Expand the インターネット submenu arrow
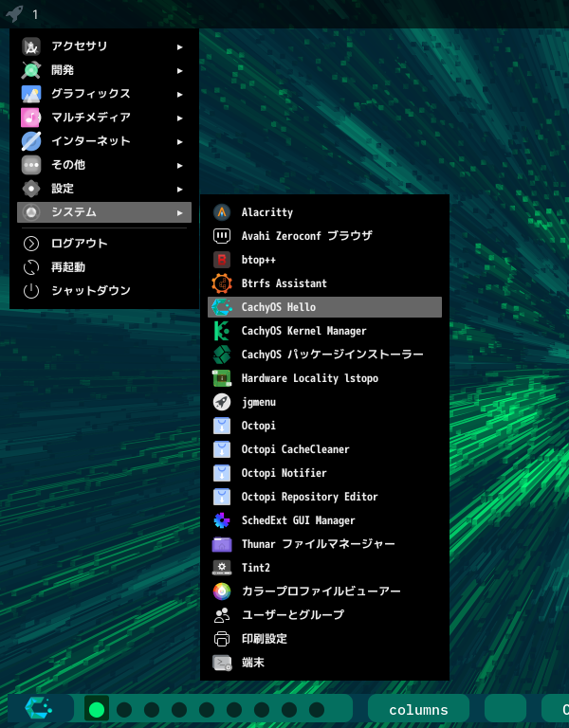Image resolution: width=569 pixels, height=728 pixels. click(180, 141)
